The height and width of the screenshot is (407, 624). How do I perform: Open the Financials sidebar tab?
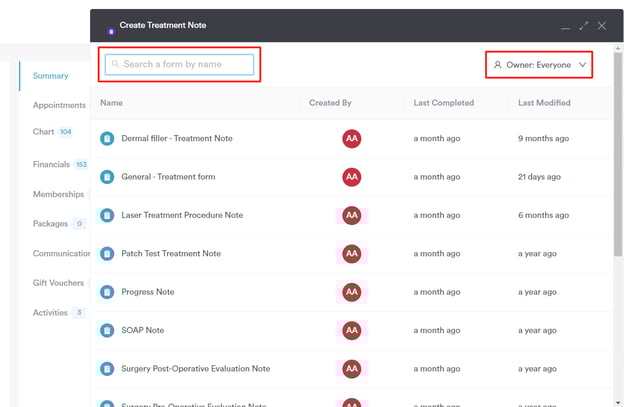tap(51, 164)
